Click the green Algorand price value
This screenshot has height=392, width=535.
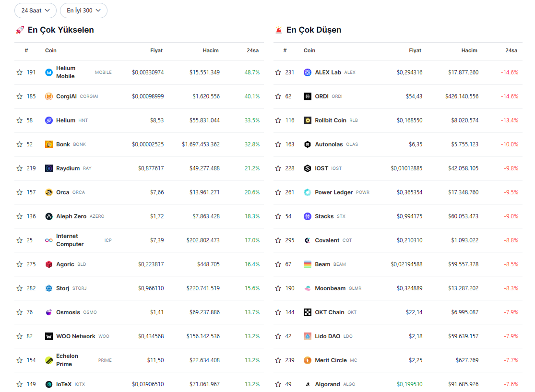(x=409, y=384)
